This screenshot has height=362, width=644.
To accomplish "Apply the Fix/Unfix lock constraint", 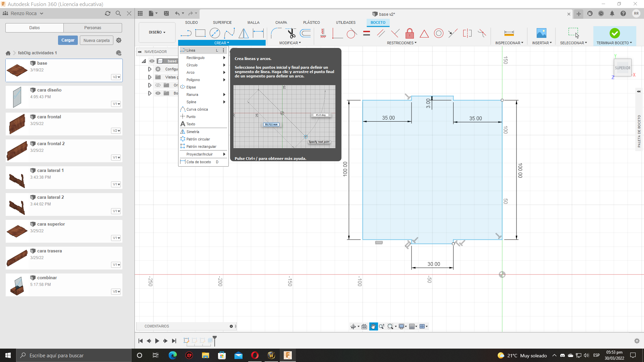I will pos(410,33).
